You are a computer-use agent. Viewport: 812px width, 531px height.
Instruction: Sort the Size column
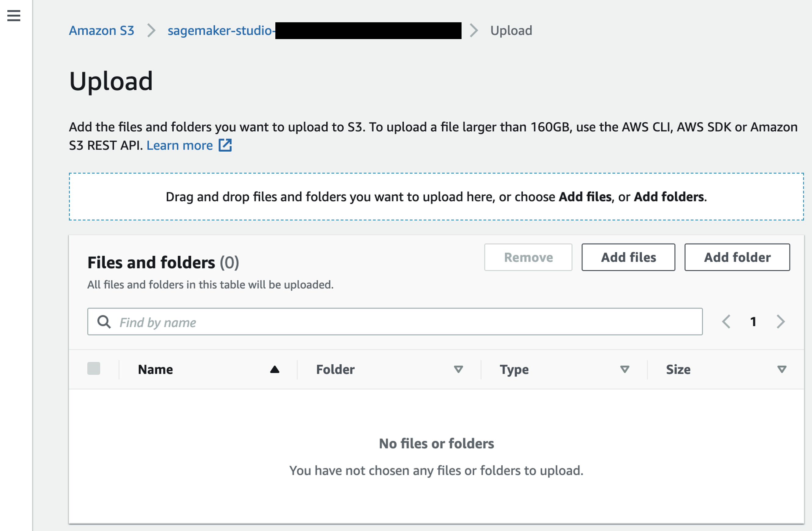pyautogui.click(x=782, y=369)
